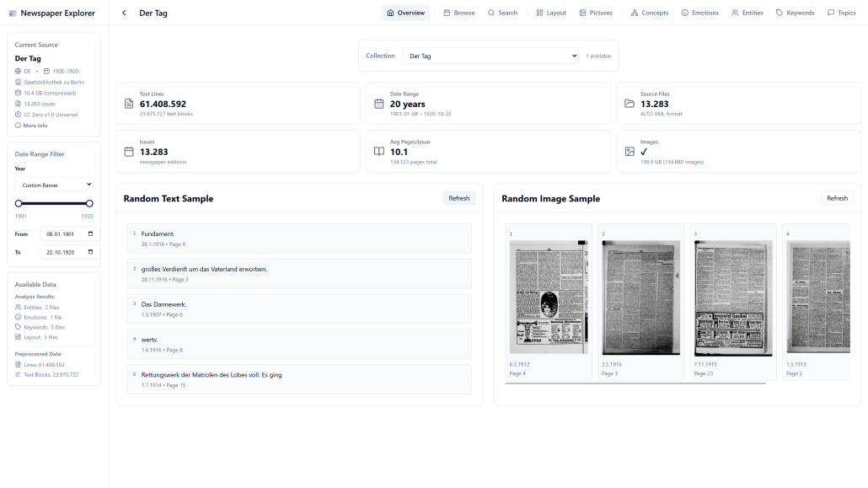Switch to the Browse tab
The image size is (868, 488).
(458, 13)
